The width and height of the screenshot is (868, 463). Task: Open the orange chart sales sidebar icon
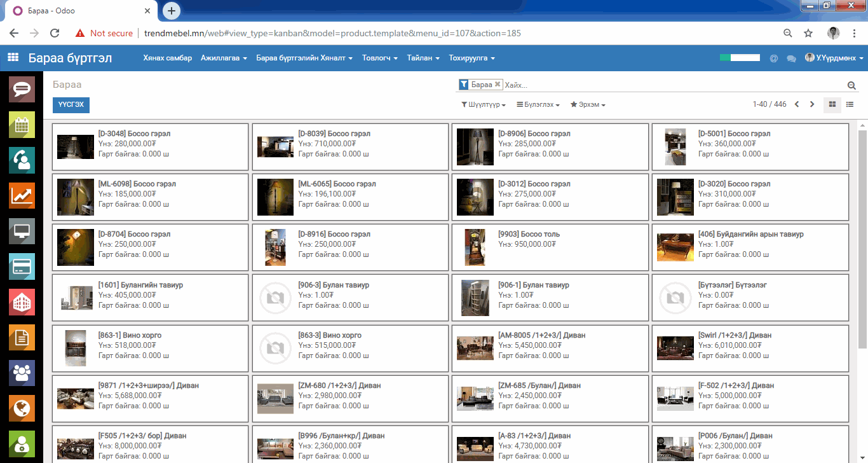click(x=22, y=196)
